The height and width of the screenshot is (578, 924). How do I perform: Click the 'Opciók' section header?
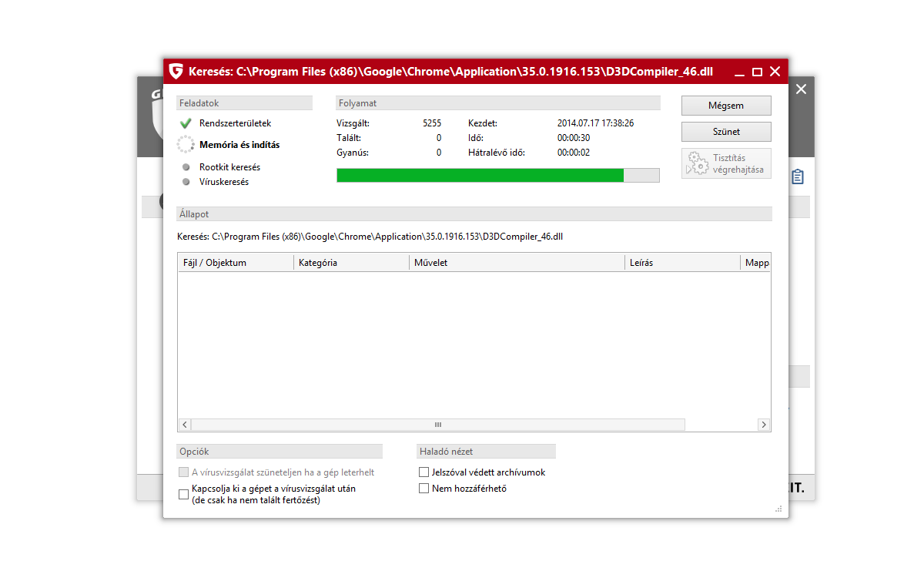[x=280, y=452]
